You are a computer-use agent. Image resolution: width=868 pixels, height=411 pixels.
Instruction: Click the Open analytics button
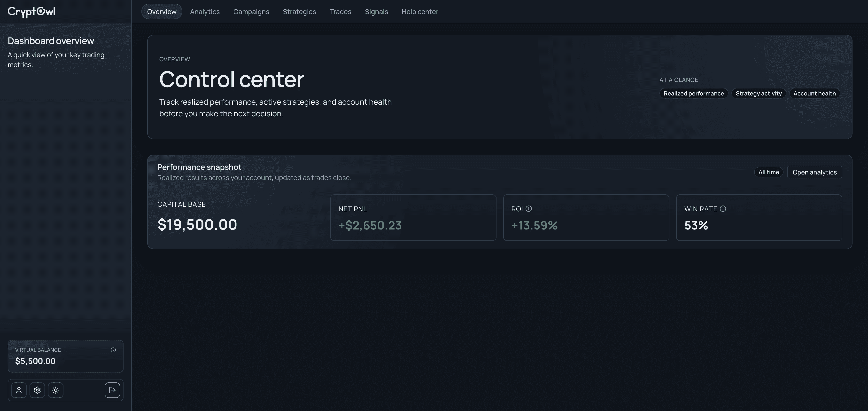[x=814, y=172]
